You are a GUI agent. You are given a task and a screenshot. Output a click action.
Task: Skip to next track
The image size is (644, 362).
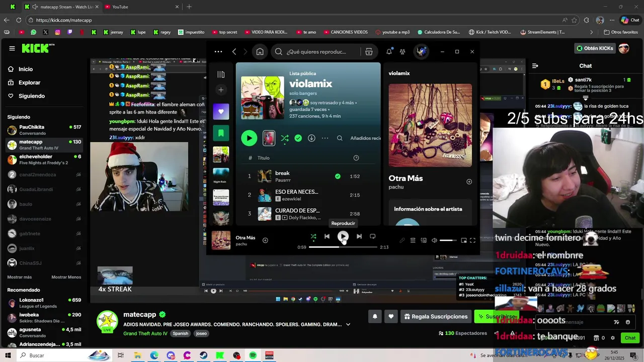359,236
